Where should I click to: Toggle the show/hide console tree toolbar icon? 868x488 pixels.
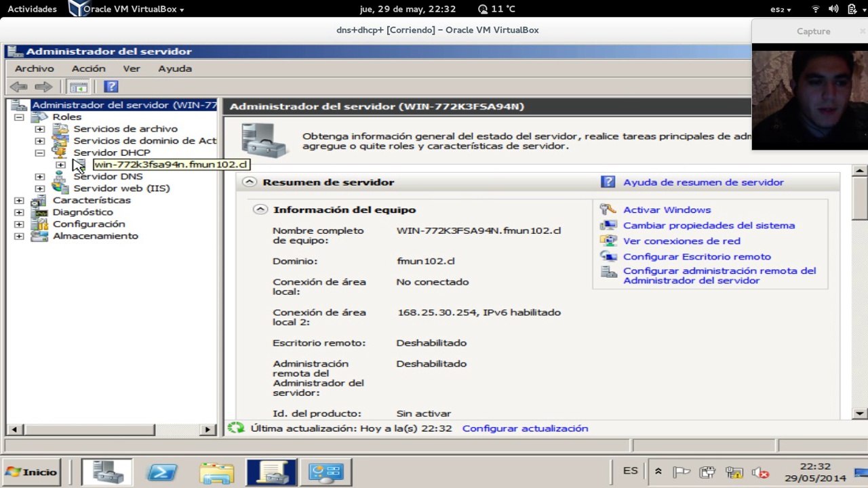79,87
